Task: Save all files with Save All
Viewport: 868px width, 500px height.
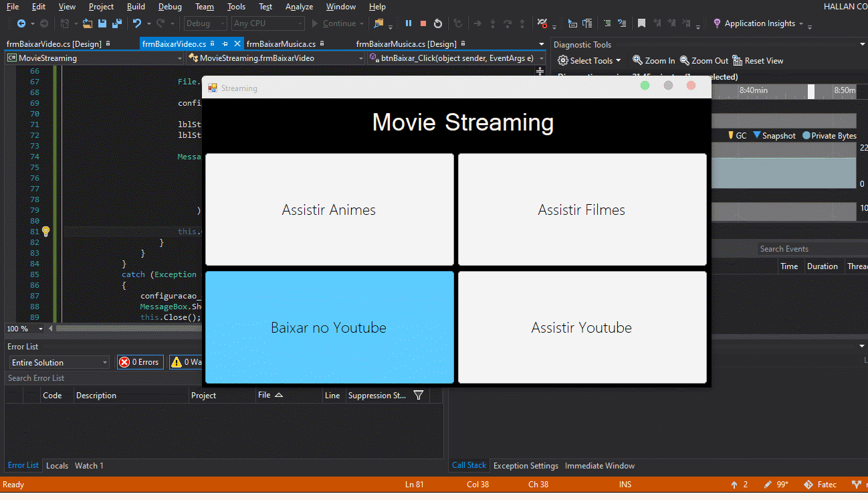Action: pyautogui.click(x=117, y=23)
